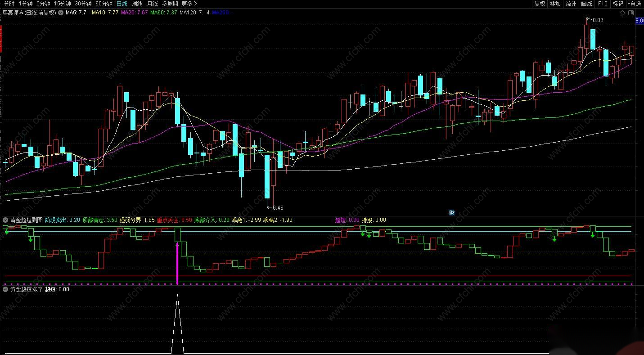Switch to the 月线 monthly chart
Screen dimensions: 644x355
[153, 4]
